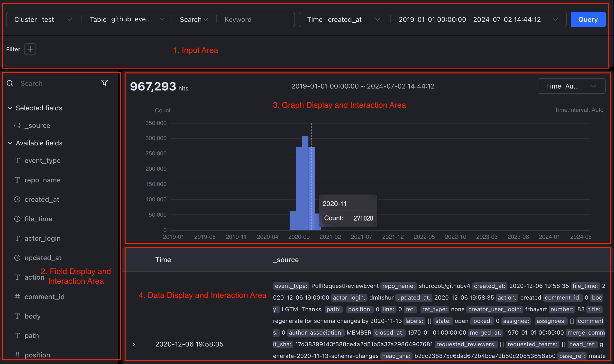This screenshot has height=364, width=614.
Task: Click the hash icon beside comment_id
Action: [17, 297]
